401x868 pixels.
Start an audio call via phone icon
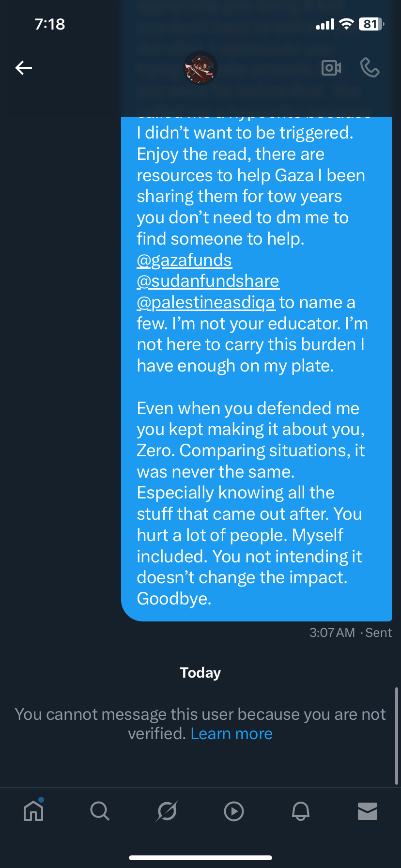pos(370,68)
